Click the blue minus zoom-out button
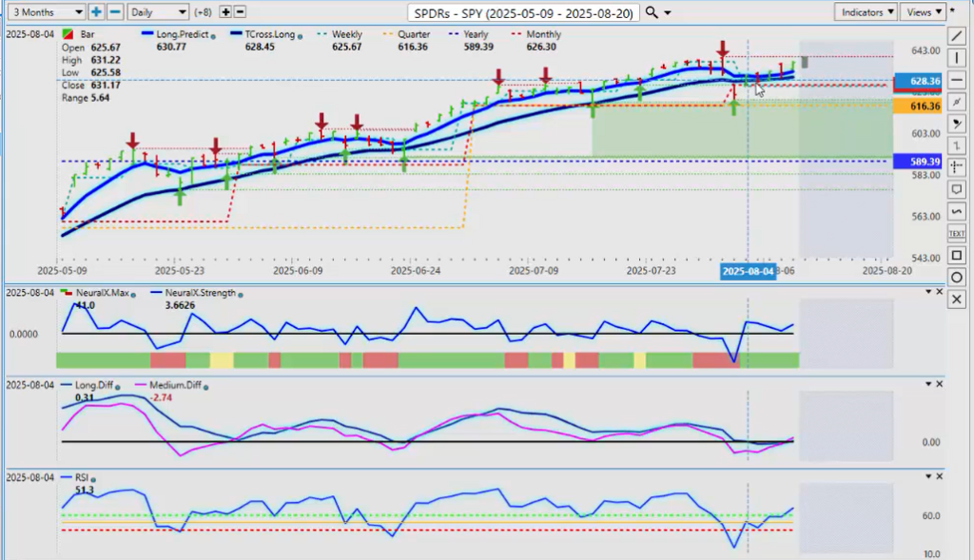 click(x=114, y=12)
